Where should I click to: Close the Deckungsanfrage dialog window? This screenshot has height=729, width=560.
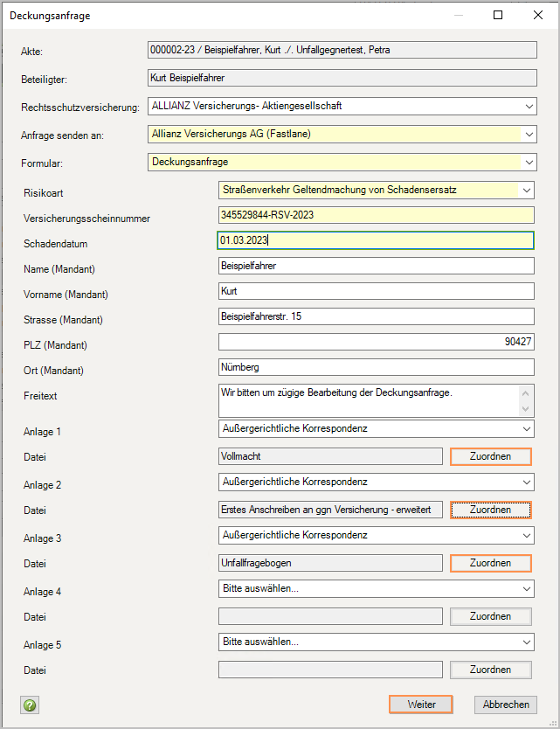[x=538, y=16]
